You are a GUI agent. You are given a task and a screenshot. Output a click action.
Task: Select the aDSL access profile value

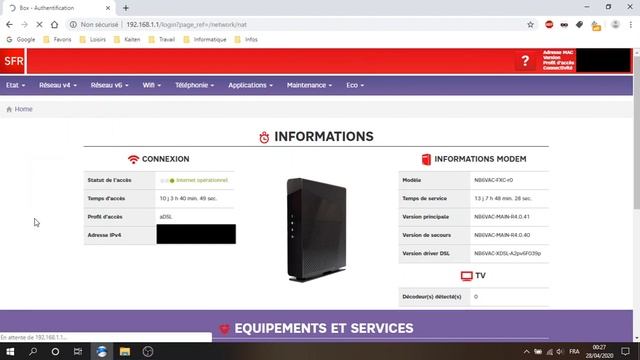click(166, 217)
